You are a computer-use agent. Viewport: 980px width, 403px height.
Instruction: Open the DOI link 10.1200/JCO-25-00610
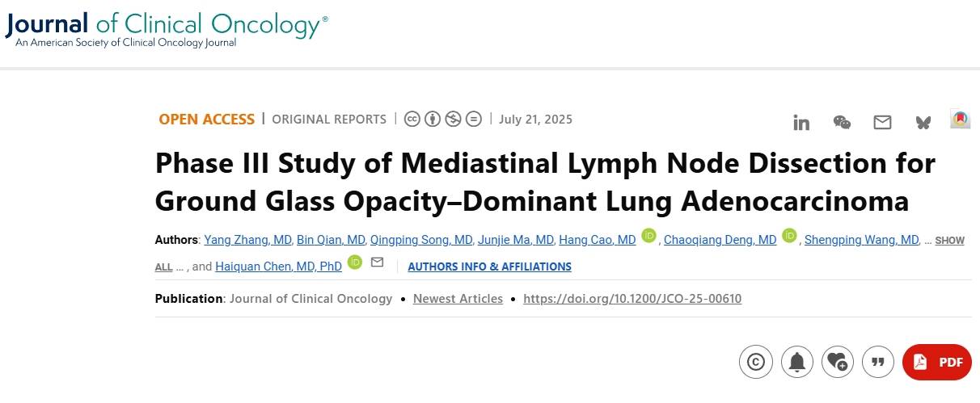632,299
